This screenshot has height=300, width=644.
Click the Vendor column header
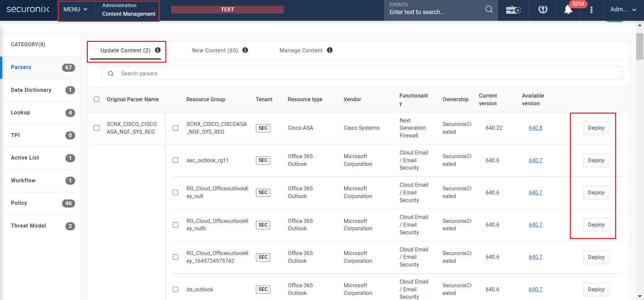(x=352, y=99)
